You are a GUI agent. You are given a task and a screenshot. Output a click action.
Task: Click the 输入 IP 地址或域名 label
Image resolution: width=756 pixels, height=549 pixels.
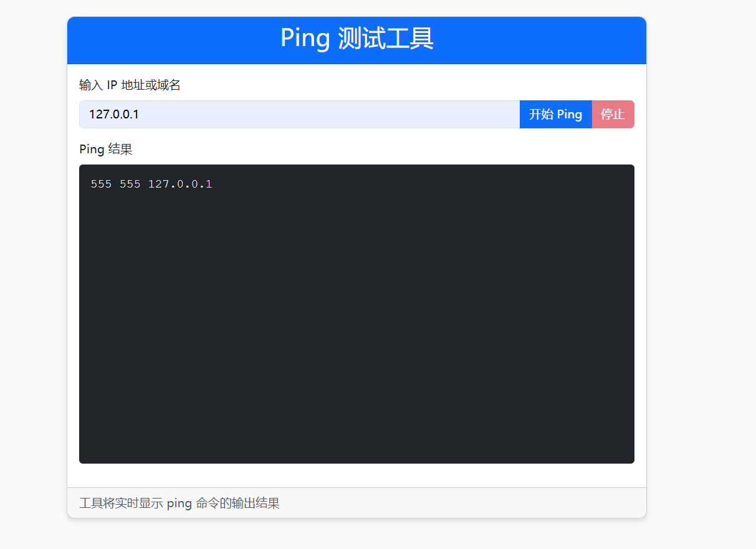(130, 85)
